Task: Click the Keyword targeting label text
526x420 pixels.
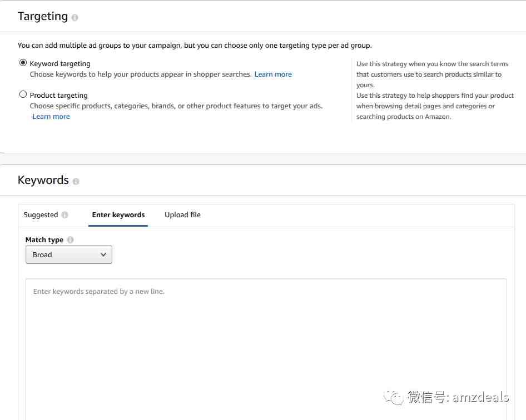Action: (x=60, y=64)
